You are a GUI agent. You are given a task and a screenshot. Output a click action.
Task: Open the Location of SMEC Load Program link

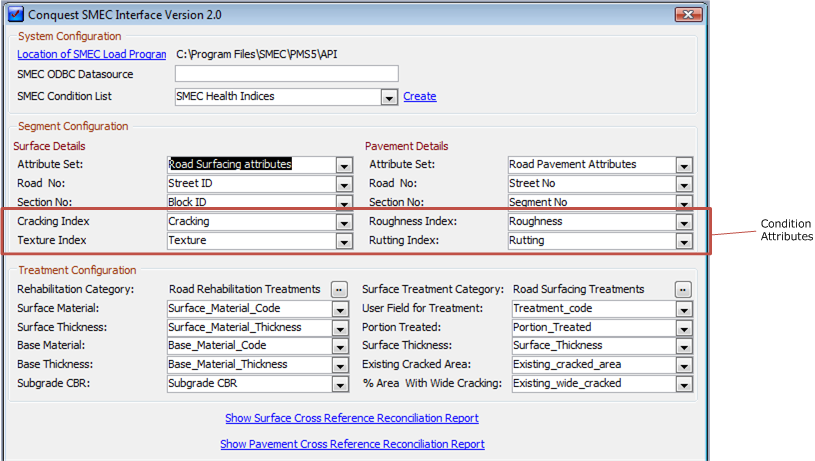tap(91, 54)
